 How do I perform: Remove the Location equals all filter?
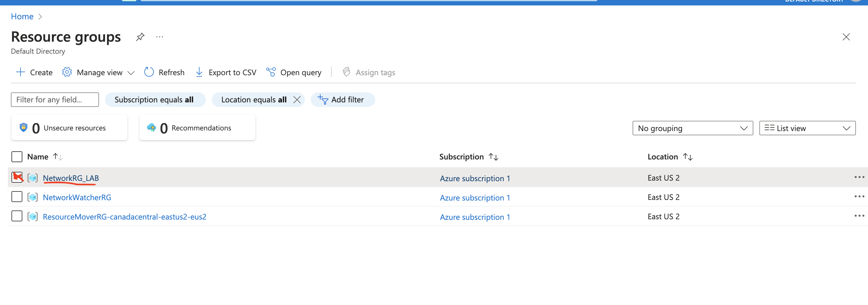point(297,100)
